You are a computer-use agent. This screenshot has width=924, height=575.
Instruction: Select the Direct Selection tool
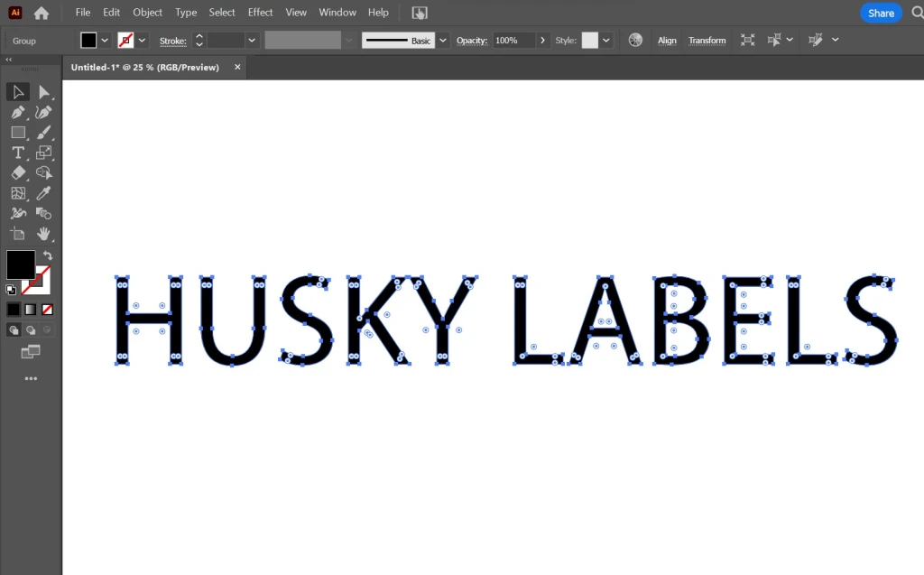click(43, 92)
